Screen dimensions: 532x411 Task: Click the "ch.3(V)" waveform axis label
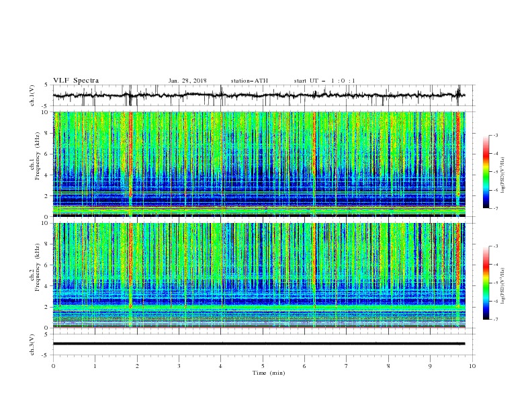click(x=32, y=345)
